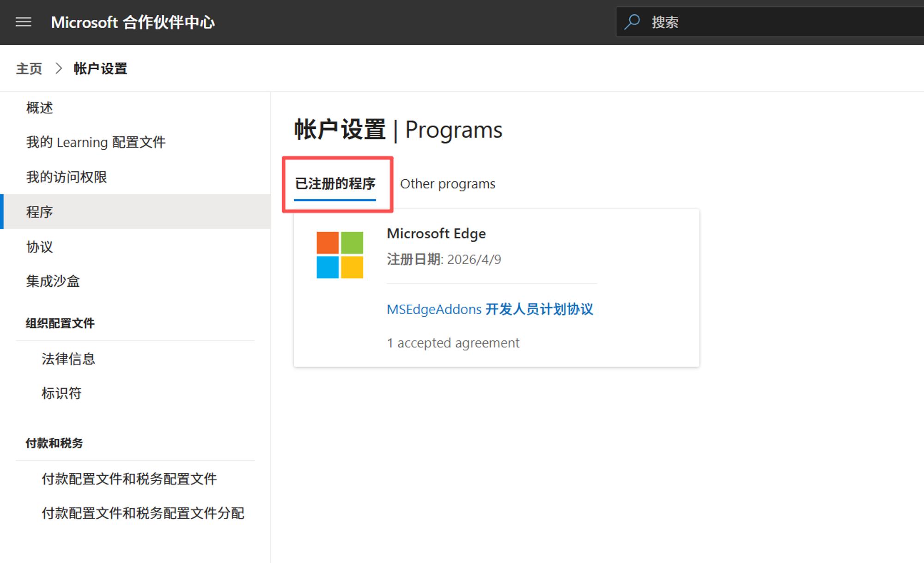Select the 已注册的程序 tab
Viewport: 924px width, 563px height.
(x=335, y=184)
